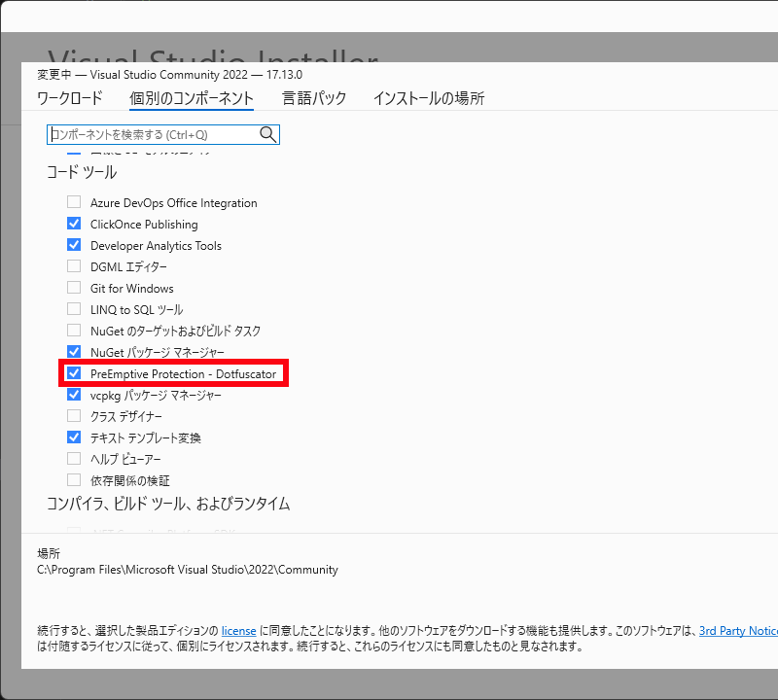Select the 個別のコンポーネント tab
Image resolution: width=778 pixels, height=700 pixels.
pyautogui.click(x=192, y=98)
